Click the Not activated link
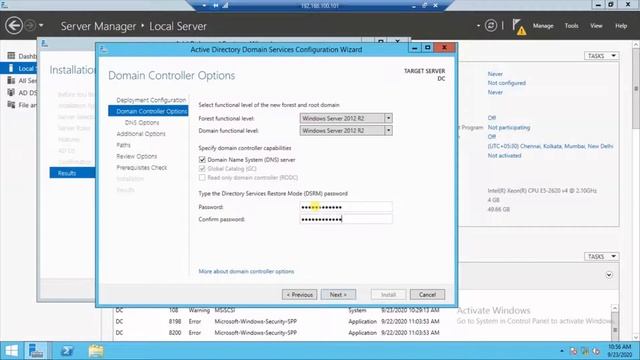The height and width of the screenshot is (360, 640). point(504,156)
